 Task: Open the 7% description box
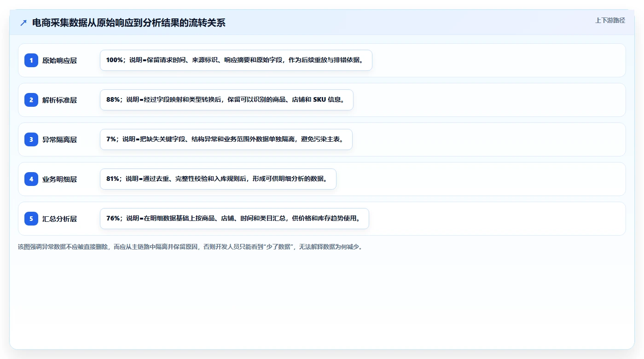[x=226, y=139]
